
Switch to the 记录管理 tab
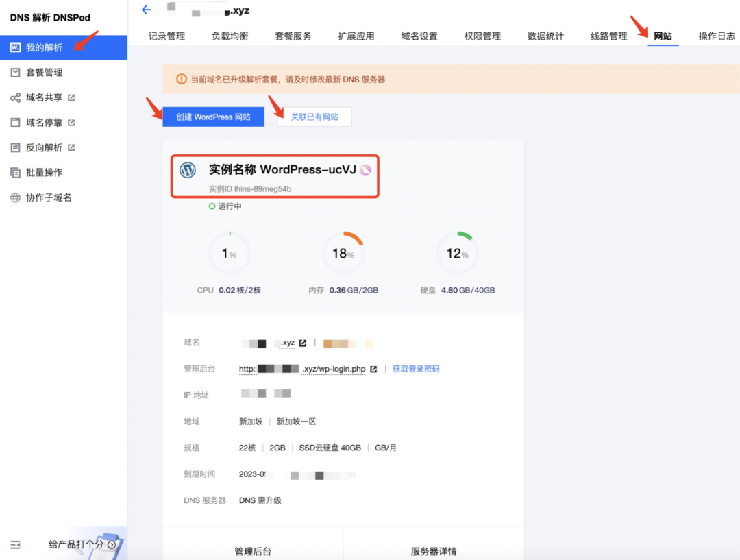tap(166, 36)
